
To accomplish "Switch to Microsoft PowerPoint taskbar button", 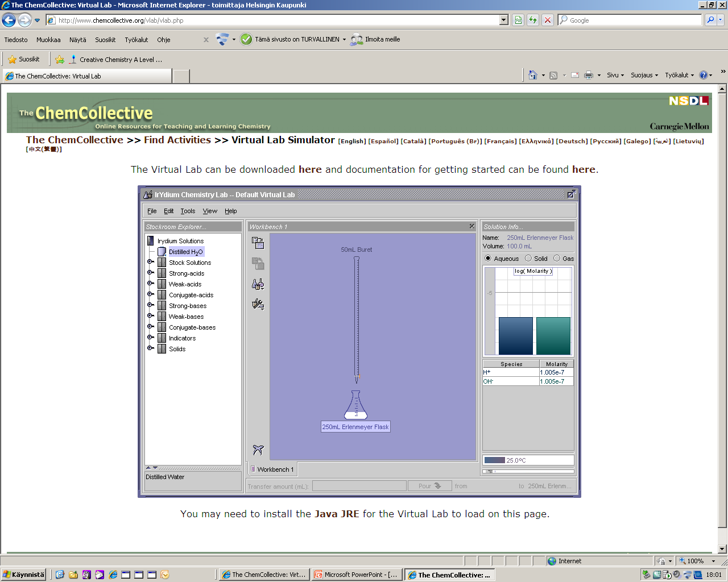I will pyautogui.click(x=357, y=575).
